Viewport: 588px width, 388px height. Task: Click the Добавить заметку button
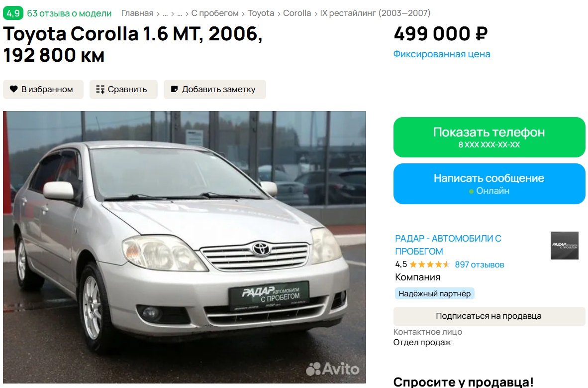(x=214, y=89)
